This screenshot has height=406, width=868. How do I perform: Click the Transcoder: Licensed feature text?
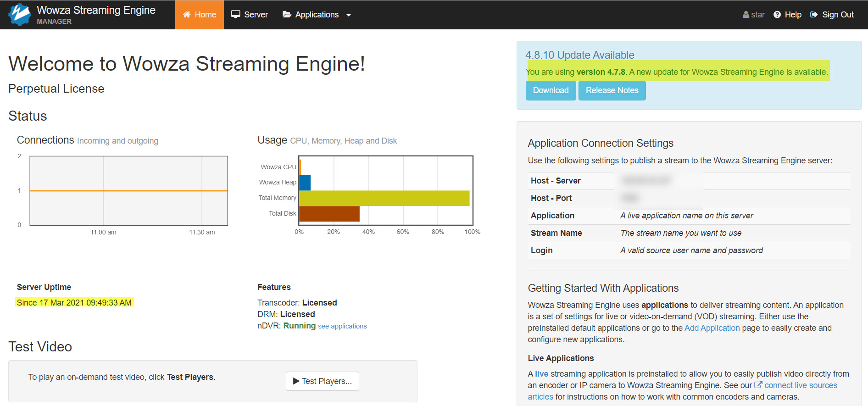point(297,303)
